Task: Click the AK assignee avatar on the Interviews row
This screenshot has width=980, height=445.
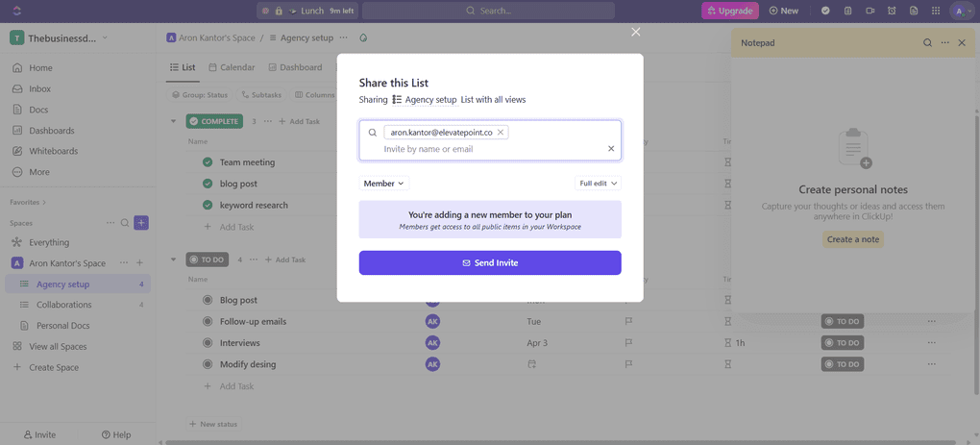Action: tap(432, 342)
